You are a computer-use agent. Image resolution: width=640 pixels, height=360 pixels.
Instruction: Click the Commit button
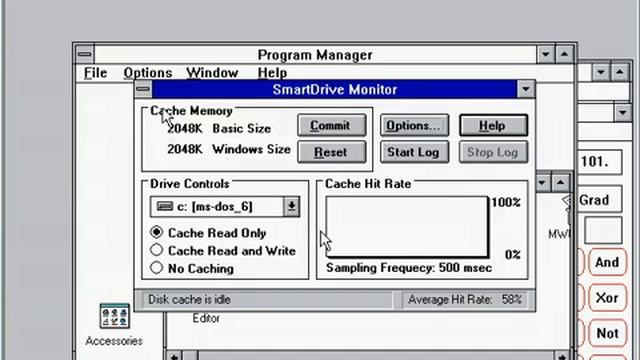(331, 125)
